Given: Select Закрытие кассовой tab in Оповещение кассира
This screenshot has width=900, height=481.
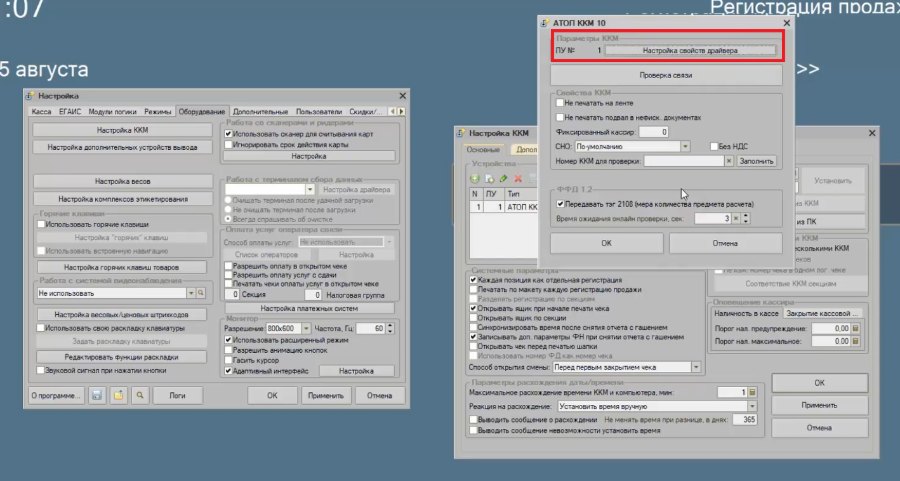Looking at the screenshot, I should [823, 314].
